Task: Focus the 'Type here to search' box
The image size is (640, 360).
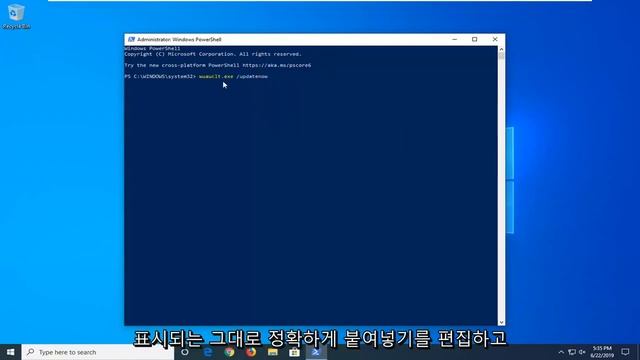Action: click(x=98, y=352)
